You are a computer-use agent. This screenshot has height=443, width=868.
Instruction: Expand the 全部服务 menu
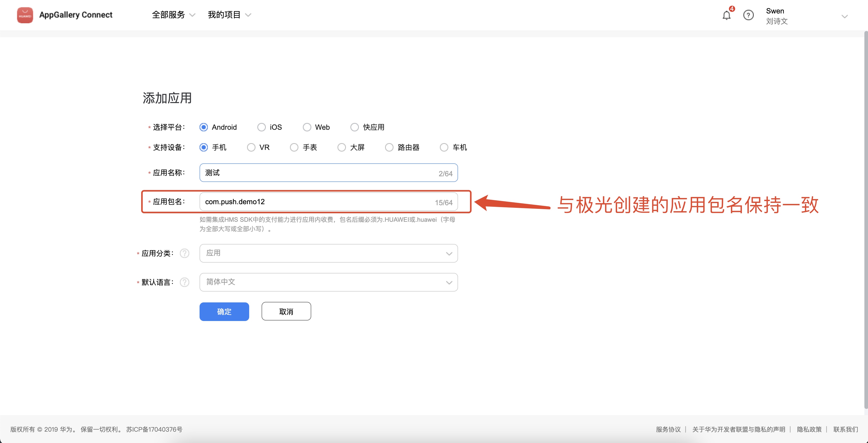point(173,15)
